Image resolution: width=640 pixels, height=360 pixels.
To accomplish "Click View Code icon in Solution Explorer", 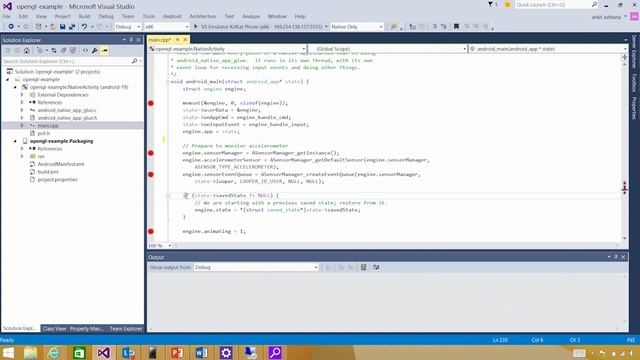I will point(85,51).
